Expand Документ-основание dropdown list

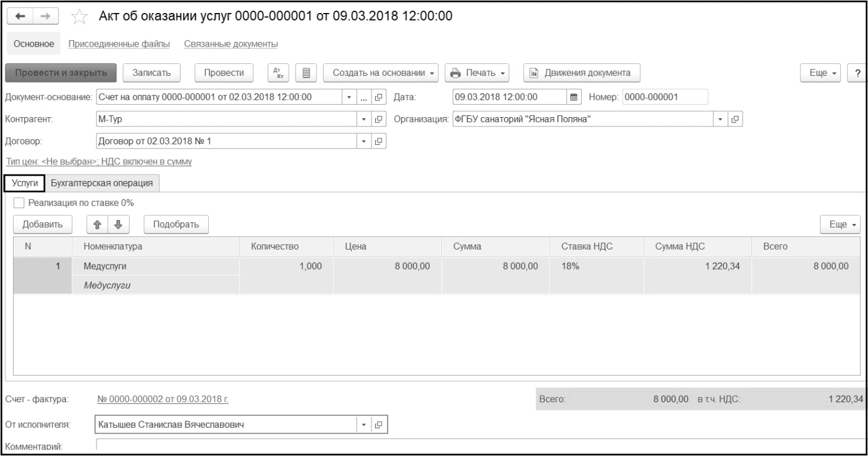click(349, 96)
